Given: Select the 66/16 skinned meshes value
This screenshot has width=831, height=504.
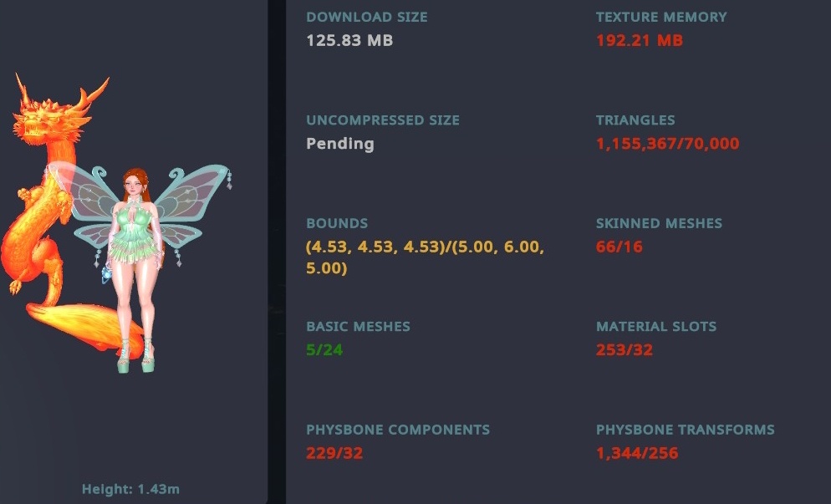Looking at the screenshot, I should coord(619,247).
